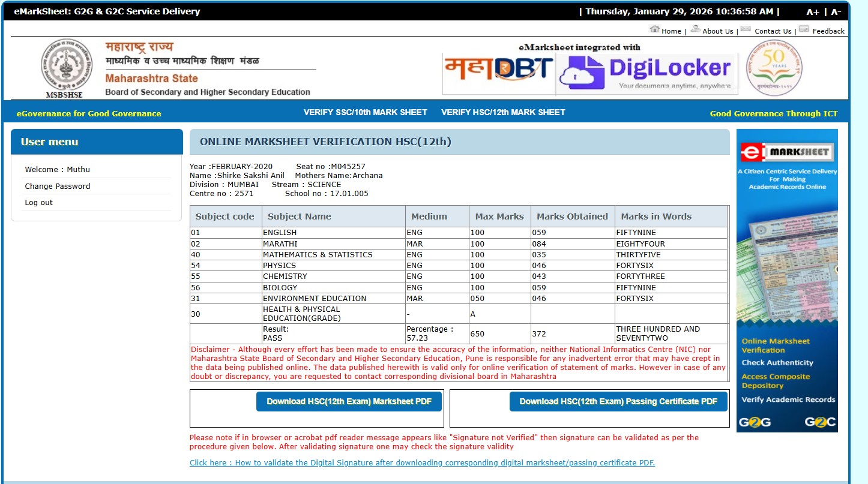Image resolution: width=868 pixels, height=484 pixels.
Task: Click the MahaDBT logo
Action: click(498, 71)
